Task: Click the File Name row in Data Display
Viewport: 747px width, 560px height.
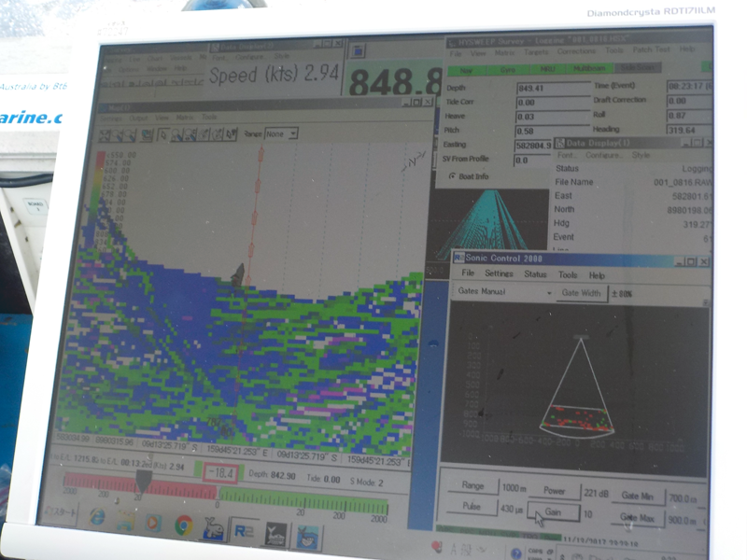Action: click(634, 182)
